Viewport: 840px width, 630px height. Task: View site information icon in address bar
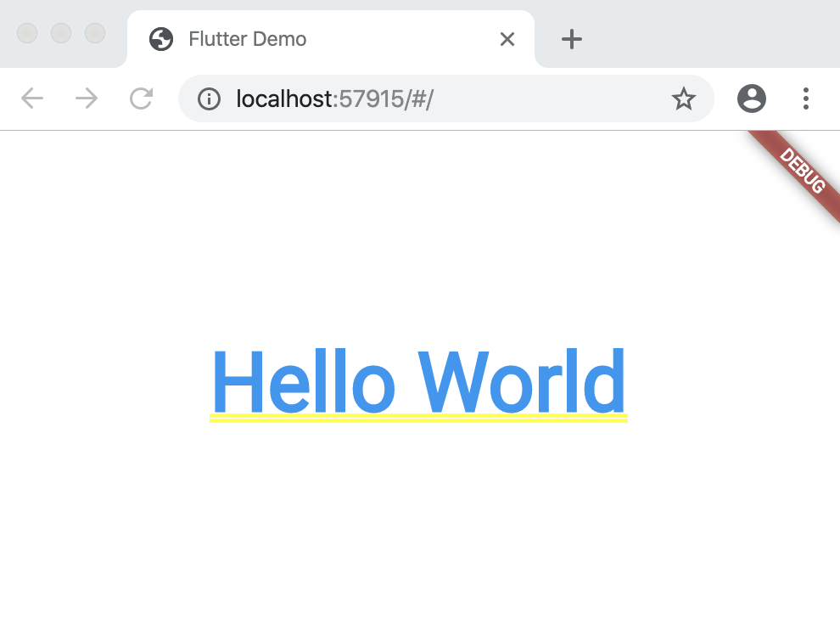click(x=209, y=99)
